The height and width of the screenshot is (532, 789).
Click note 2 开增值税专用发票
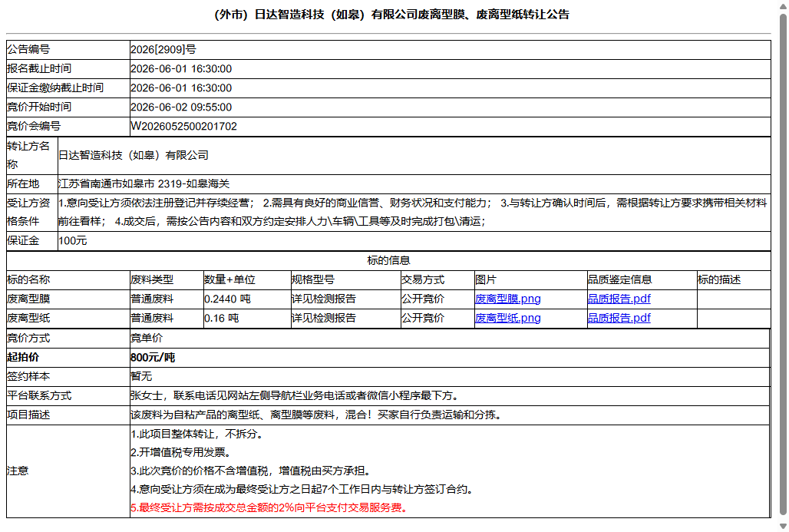click(180, 452)
